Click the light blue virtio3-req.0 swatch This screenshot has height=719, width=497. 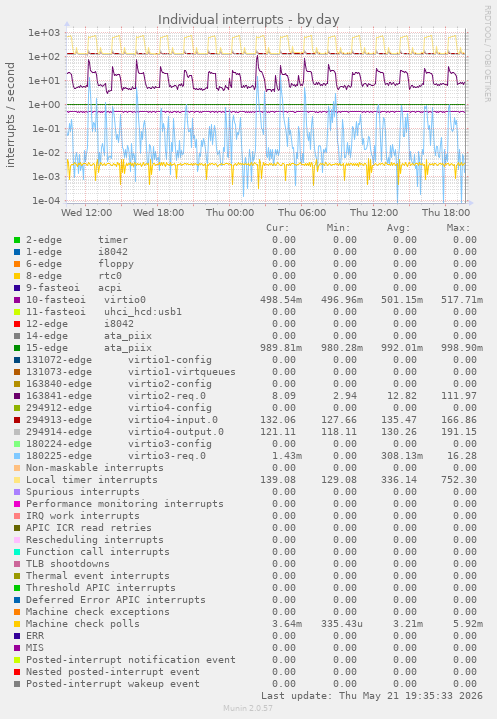pos(17,456)
